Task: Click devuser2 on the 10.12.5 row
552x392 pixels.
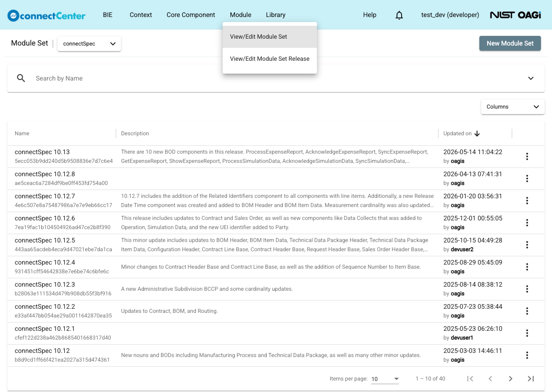Action: click(x=462, y=249)
